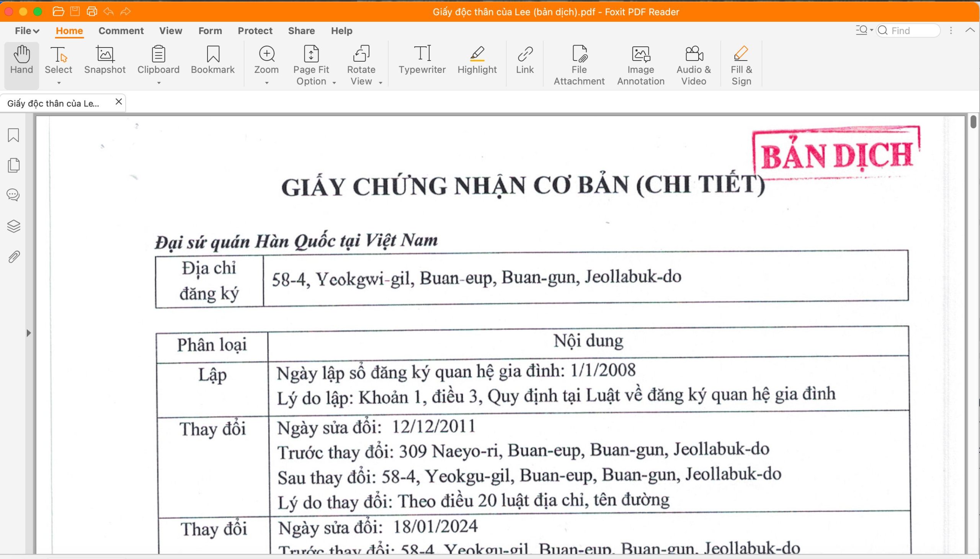The image size is (980, 559).
Task: Click 'Ngày sửa đổi: 18/01/2024' text
Action: tap(378, 527)
